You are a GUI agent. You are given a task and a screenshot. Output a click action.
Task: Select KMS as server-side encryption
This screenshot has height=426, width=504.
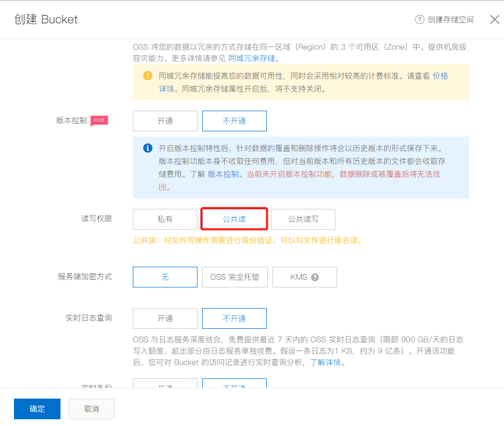pos(304,277)
